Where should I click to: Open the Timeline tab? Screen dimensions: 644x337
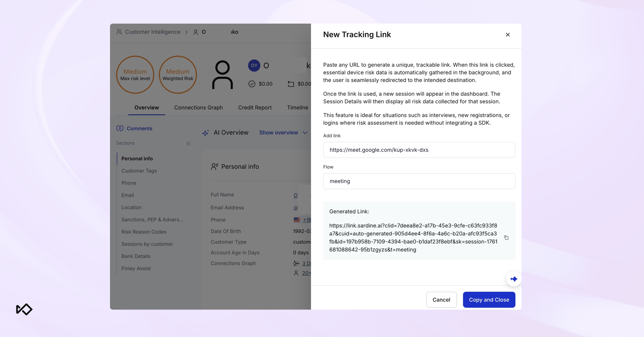pyautogui.click(x=297, y=108)
